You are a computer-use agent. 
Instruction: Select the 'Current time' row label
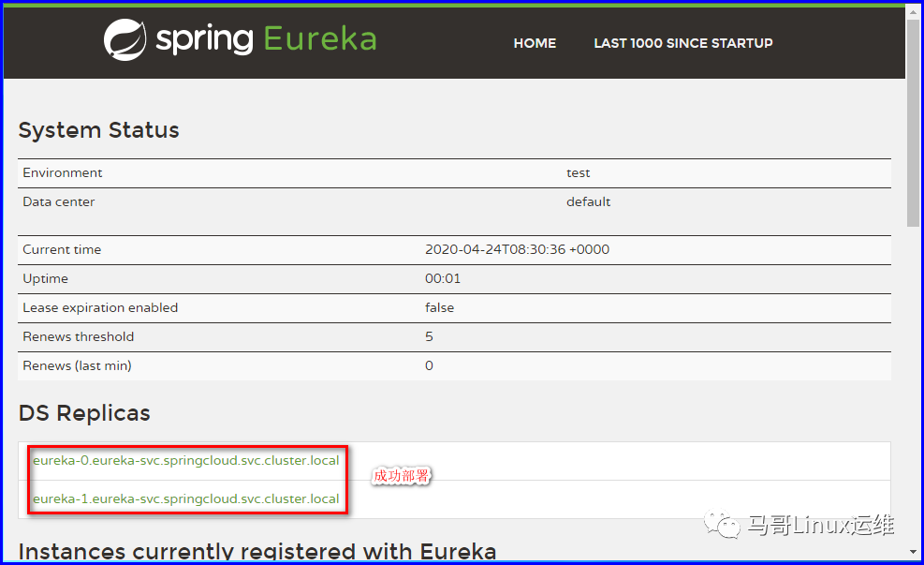pos(62,249)
